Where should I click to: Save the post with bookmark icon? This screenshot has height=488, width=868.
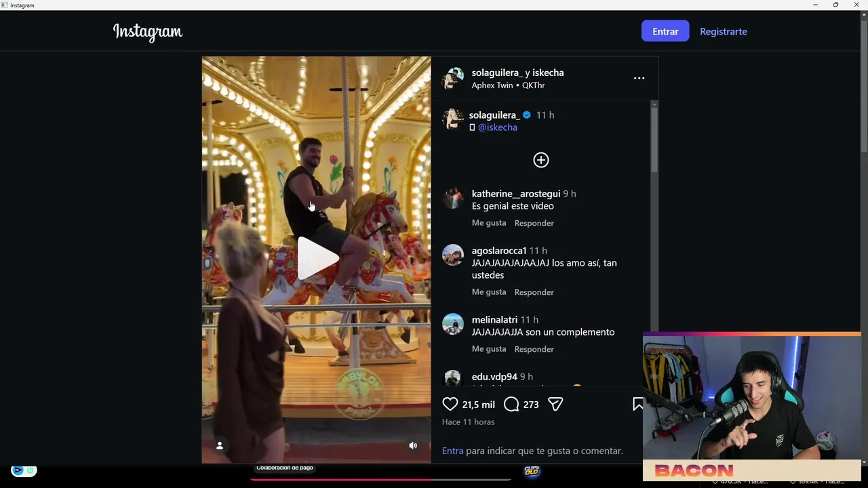(x=638, y=404)
